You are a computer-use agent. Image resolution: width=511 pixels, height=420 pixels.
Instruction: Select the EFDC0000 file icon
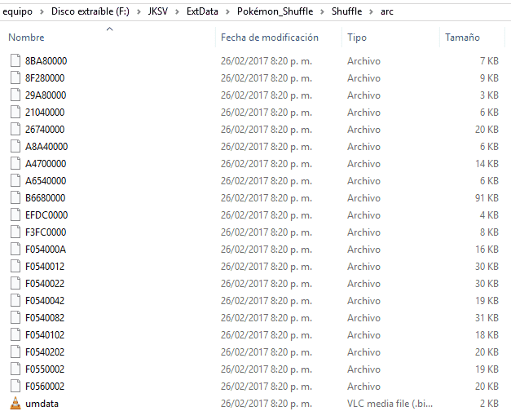(15, 214)
